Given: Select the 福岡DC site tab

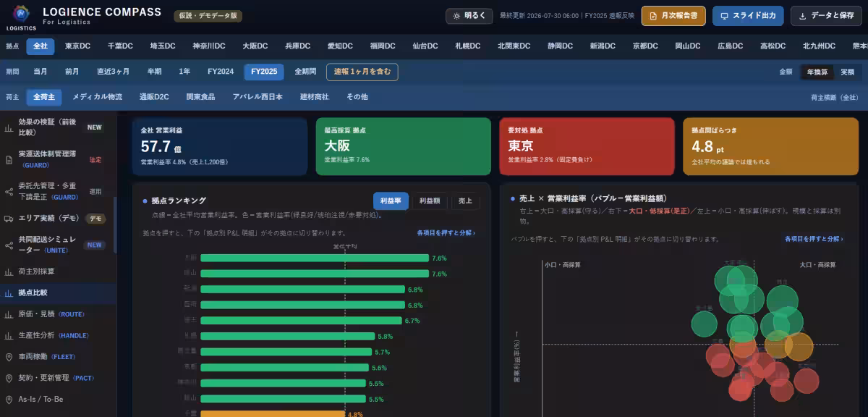Looking at the screenshot, I should 383,46.
